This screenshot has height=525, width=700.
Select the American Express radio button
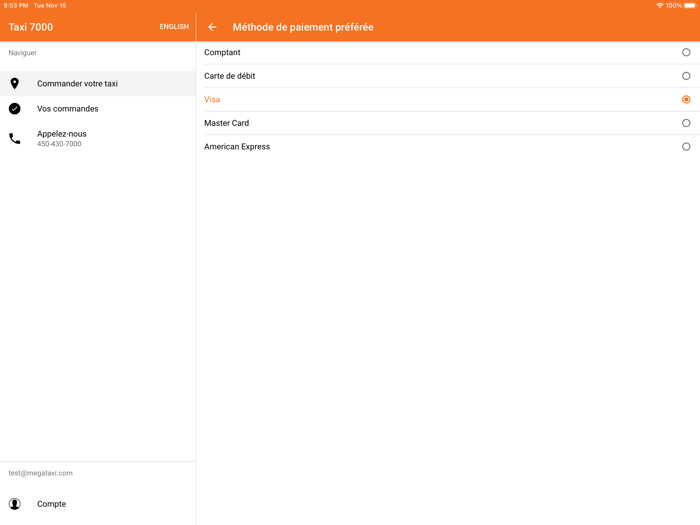click(686, 146)
